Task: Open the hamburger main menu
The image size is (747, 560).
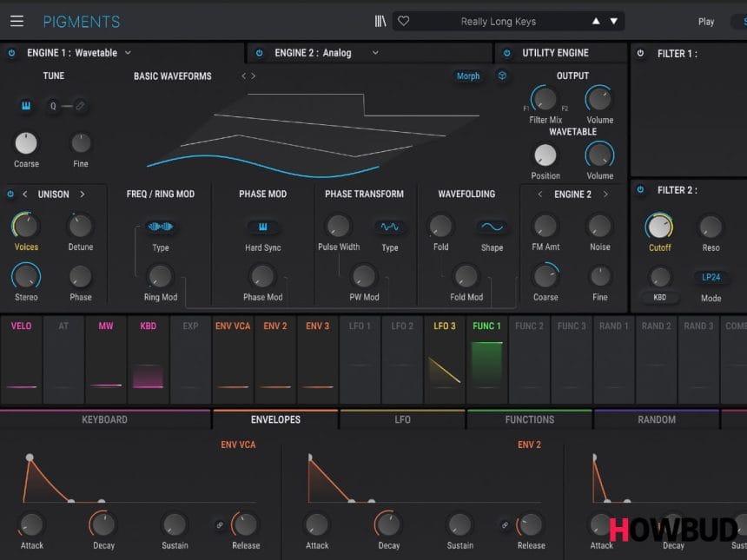Action: 17,22
